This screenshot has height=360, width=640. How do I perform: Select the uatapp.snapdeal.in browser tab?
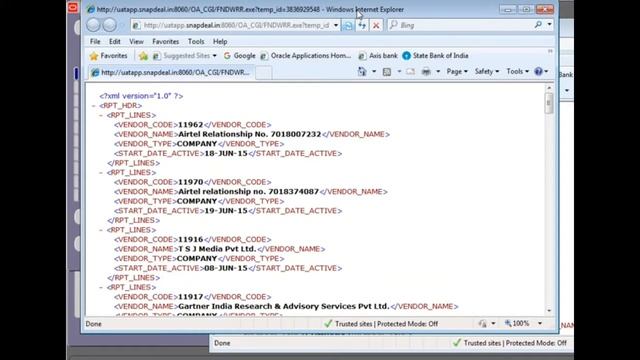coord(171,73)
